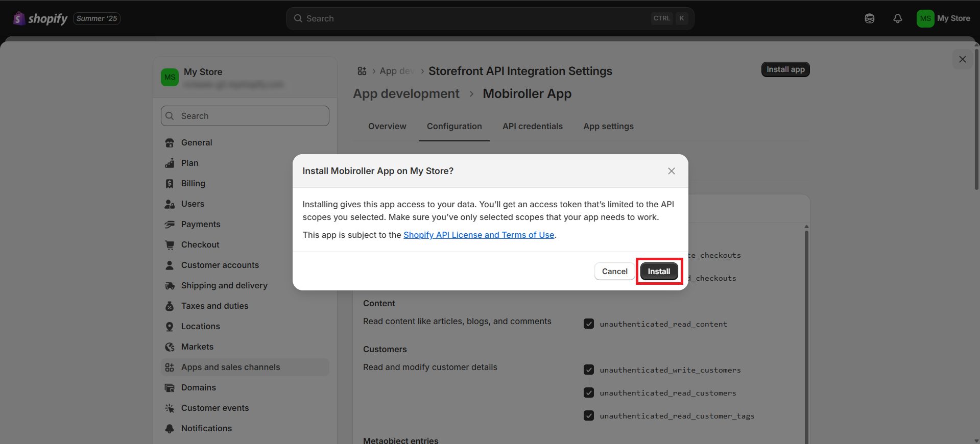Click the Shipping and delivery truck icon
The height and width of the screenshot is (444, 980).
click(170, 286)
